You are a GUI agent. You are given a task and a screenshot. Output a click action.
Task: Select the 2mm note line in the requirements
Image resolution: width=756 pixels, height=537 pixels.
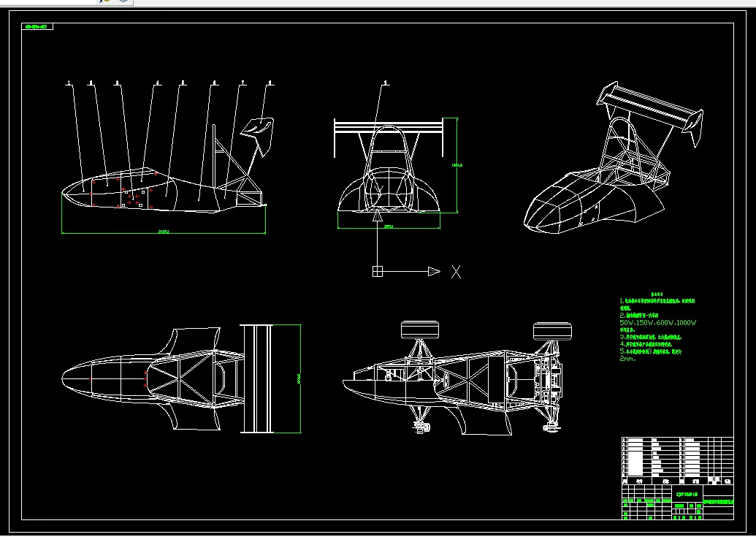tap(626, 358)
